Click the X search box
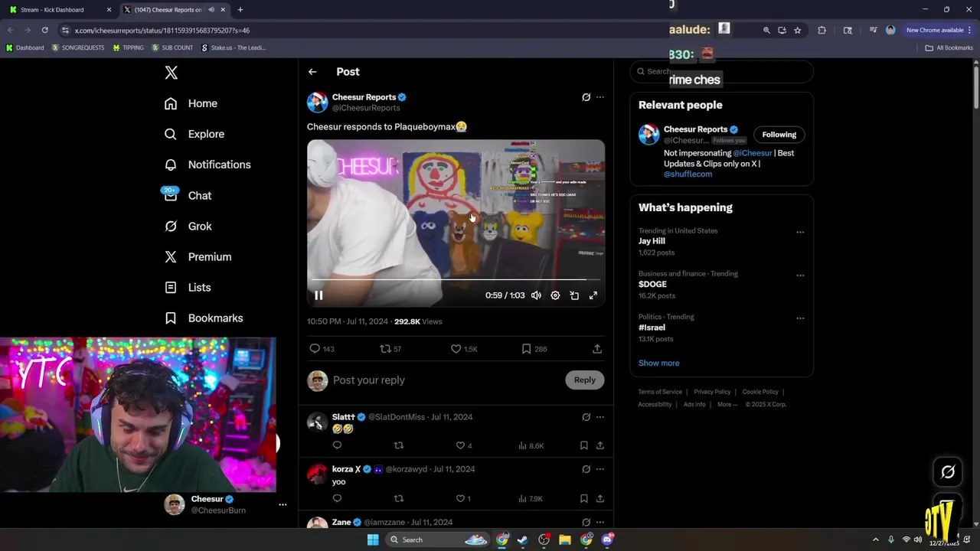This screenshot has width=980, height=551. 721,71
